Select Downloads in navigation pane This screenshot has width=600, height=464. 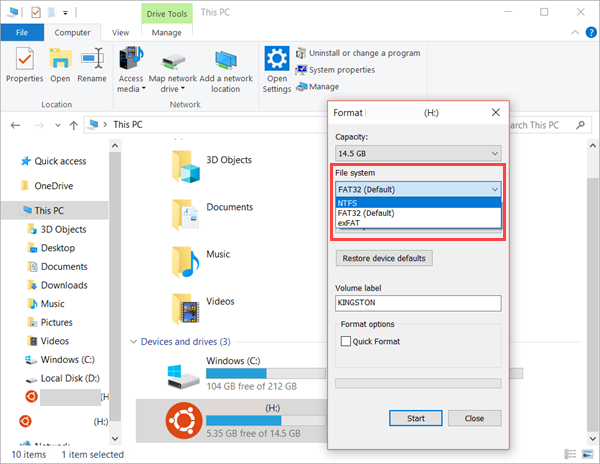coord(57,285)
